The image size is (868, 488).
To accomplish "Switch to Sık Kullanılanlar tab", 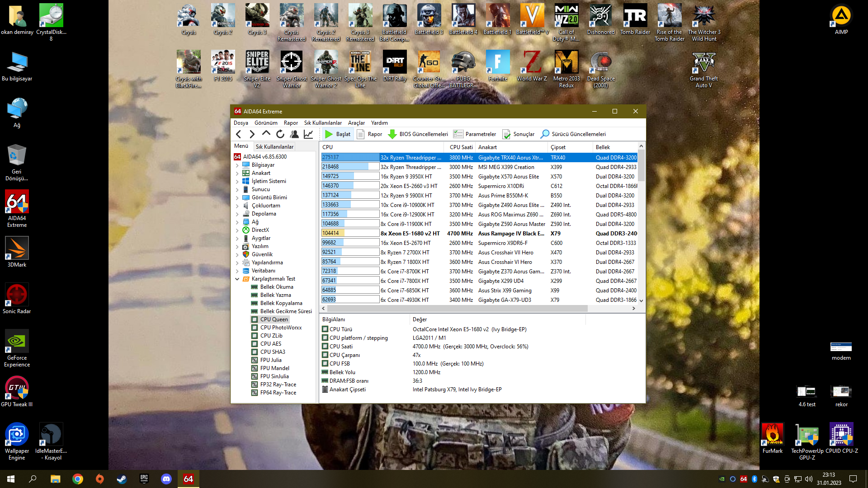I will pyautogui.click(x=274, y=147).
